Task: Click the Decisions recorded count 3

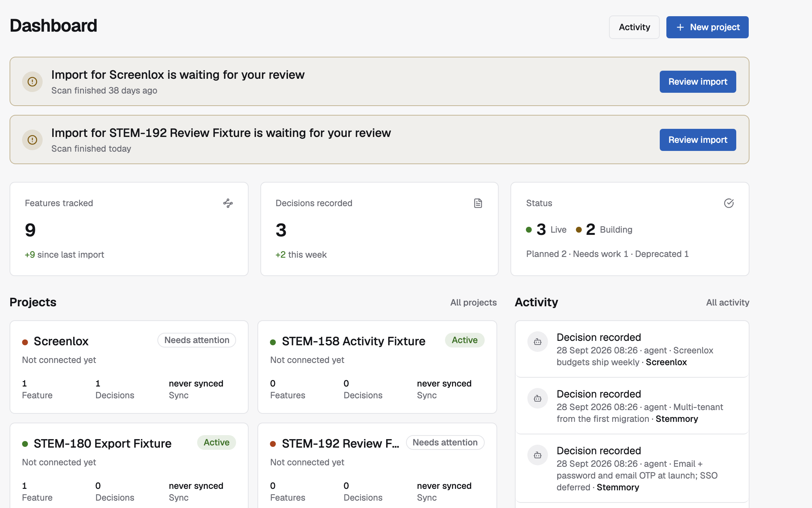Action: pos(281,230)
